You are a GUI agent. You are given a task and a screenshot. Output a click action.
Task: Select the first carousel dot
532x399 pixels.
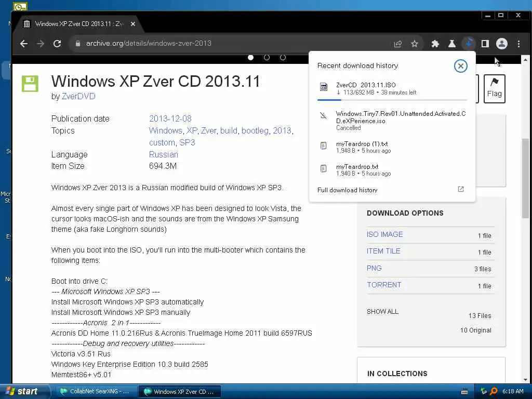(251, 57)
